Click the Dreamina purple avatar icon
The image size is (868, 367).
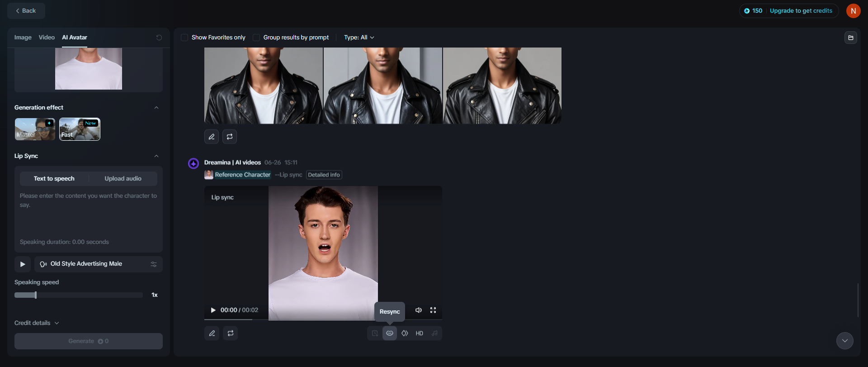[x=193, y=163]
